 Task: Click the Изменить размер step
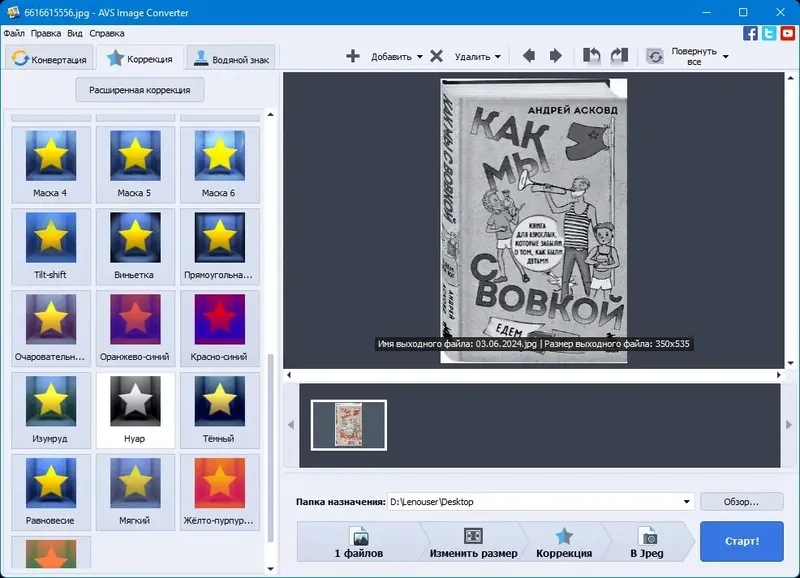tap(473, 542)
